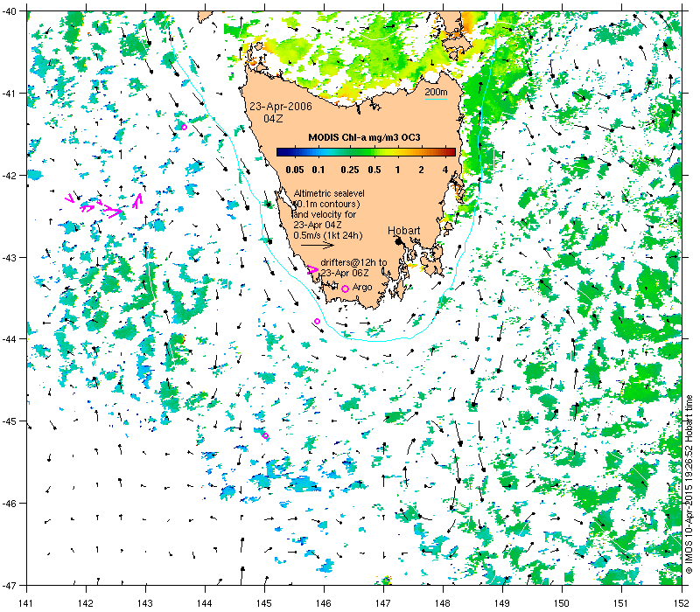Viewport: 700px width, 612px height.
Task: Click the '0.5m/s (1kt 24h)' scale text
Action: point(328,235)
